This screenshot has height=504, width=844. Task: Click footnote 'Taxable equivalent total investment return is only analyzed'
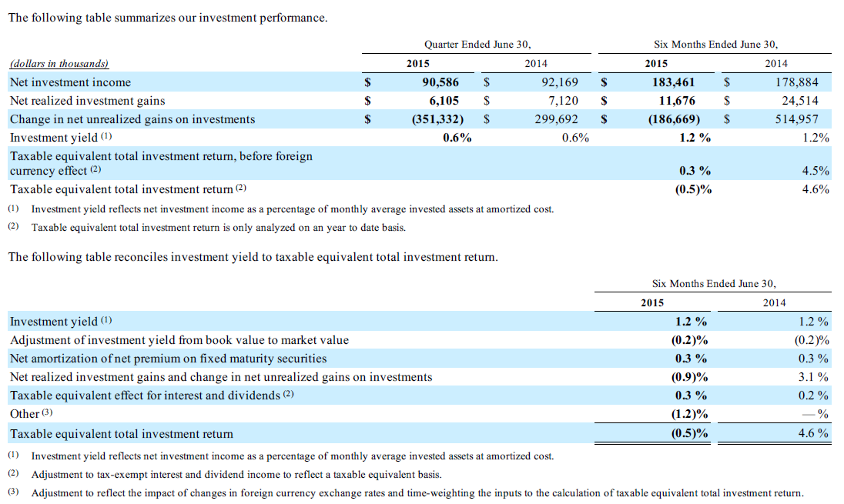pyautogui.click(x=218, y=228)
